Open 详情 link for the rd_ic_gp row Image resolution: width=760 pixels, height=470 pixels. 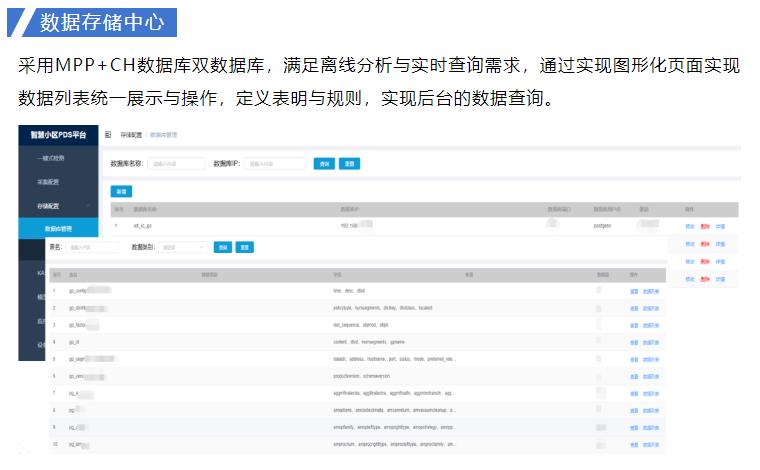tap(720, 227)
